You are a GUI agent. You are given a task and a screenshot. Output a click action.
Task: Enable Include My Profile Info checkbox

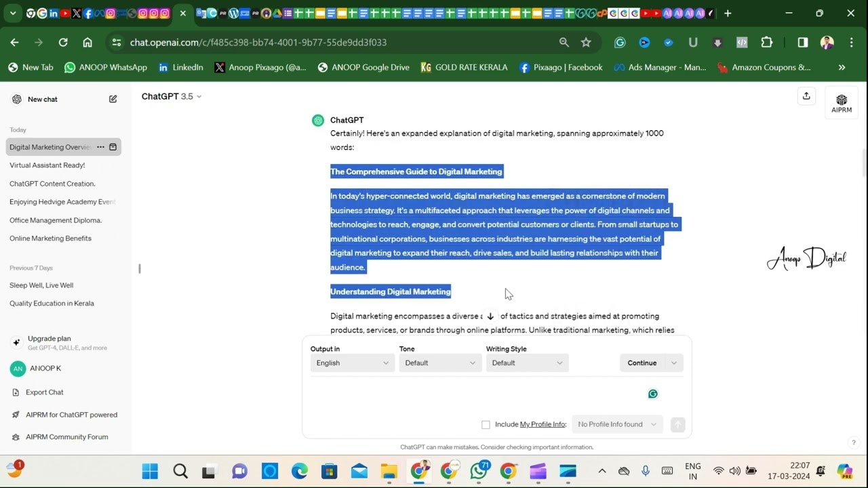click(486, 425)
